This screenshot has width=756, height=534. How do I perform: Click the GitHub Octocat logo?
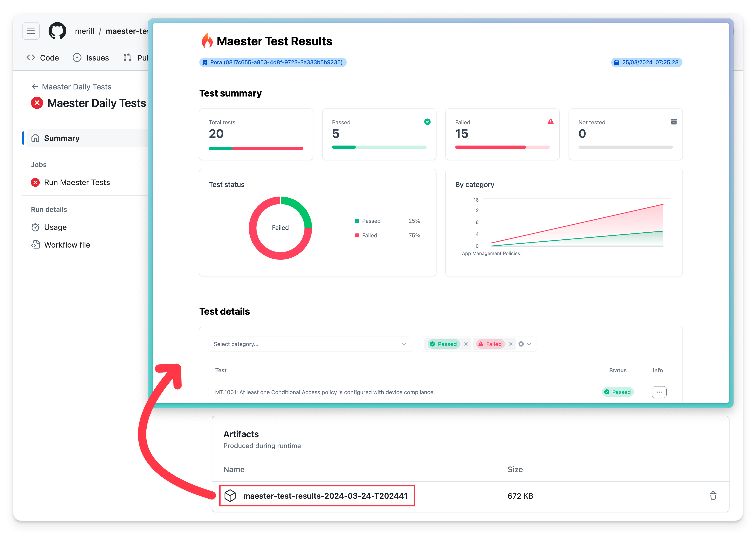click(x=57, y=31)
